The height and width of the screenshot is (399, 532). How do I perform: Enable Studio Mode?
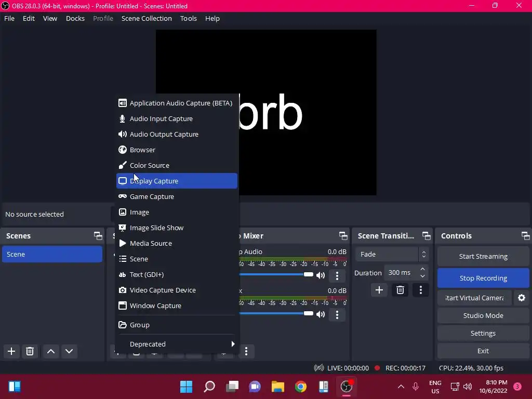pyautogui.click(x=483, y=315)
